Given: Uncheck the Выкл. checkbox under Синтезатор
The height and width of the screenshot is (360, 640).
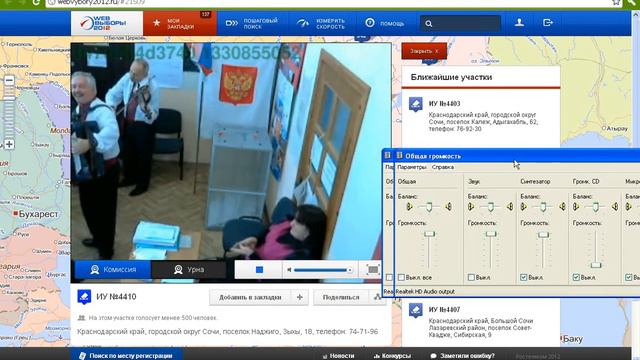Looking at the screenshot, I should [x=524, y=278].
